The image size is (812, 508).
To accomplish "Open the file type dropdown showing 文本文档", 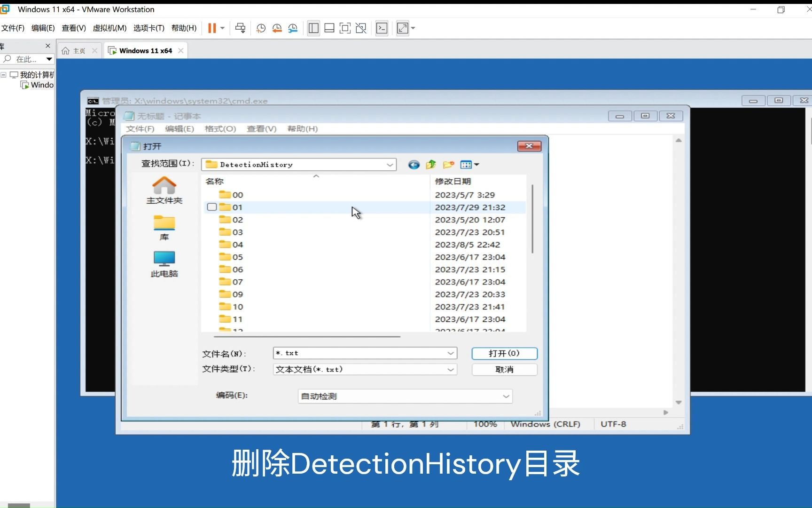I will (x=450, y=370).
